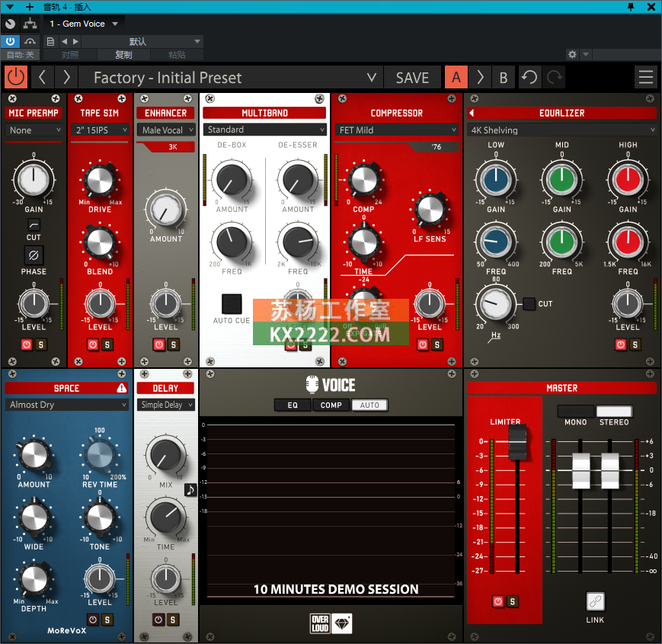Click the Compressor LF SENS knob
The image size is (662, 644).
click(430, 209)
